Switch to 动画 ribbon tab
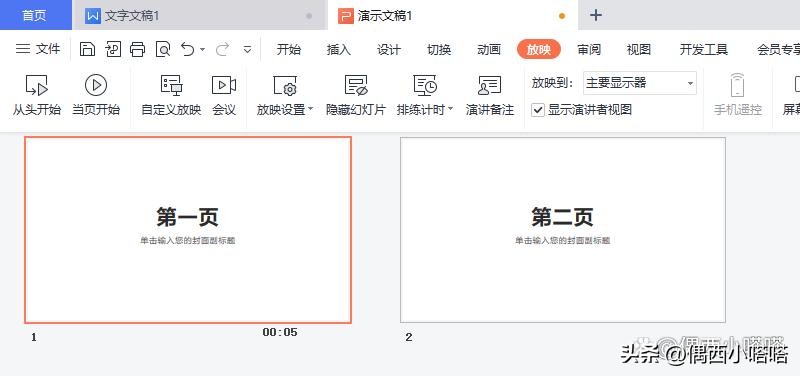Screen dimensions: 800x376 pyautogui.click(x=489, y=49)
